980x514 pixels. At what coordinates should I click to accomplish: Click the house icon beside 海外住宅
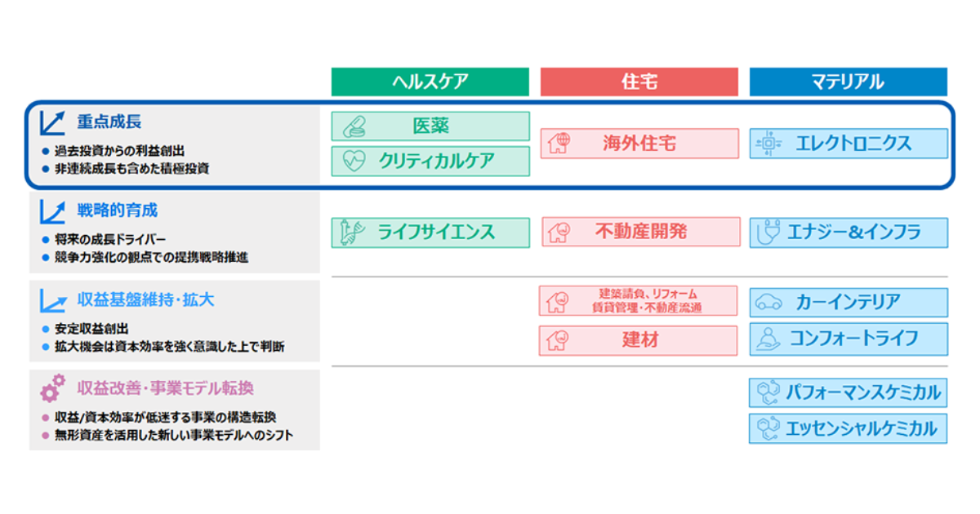[x=559, y=144]
